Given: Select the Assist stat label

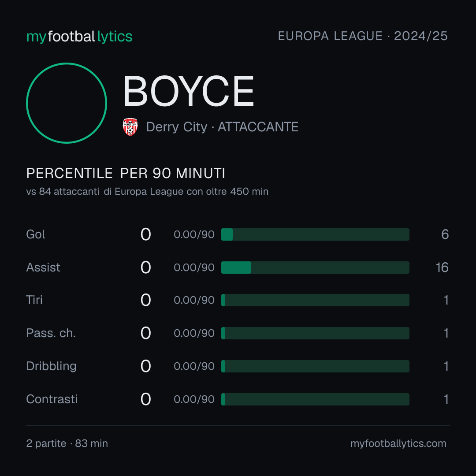Looking at the screenshot, I should coord(43,268).
